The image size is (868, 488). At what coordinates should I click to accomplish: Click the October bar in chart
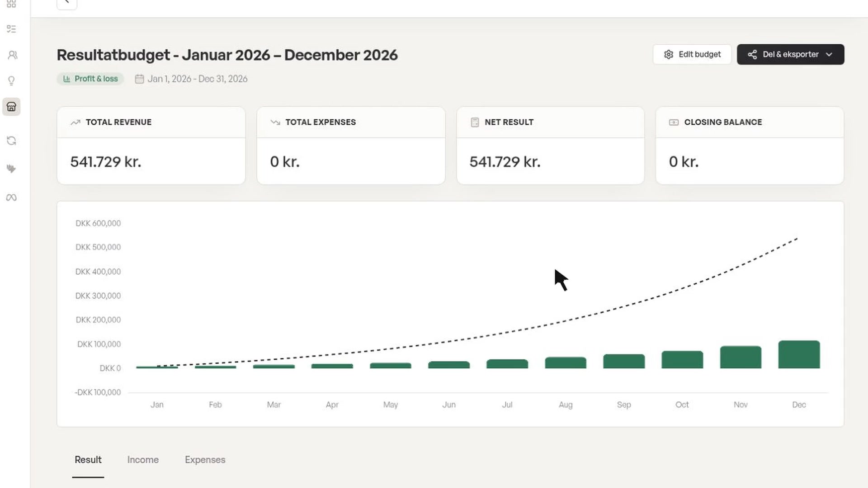click(682, 360)
